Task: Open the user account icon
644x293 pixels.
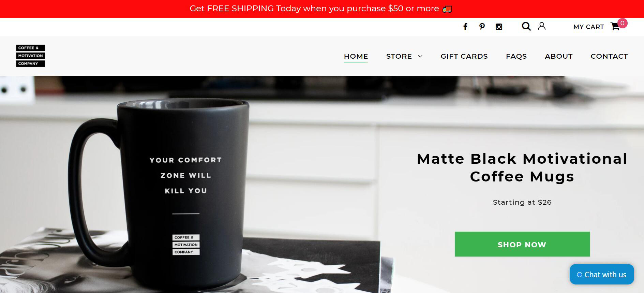Action: pos(542,26)
